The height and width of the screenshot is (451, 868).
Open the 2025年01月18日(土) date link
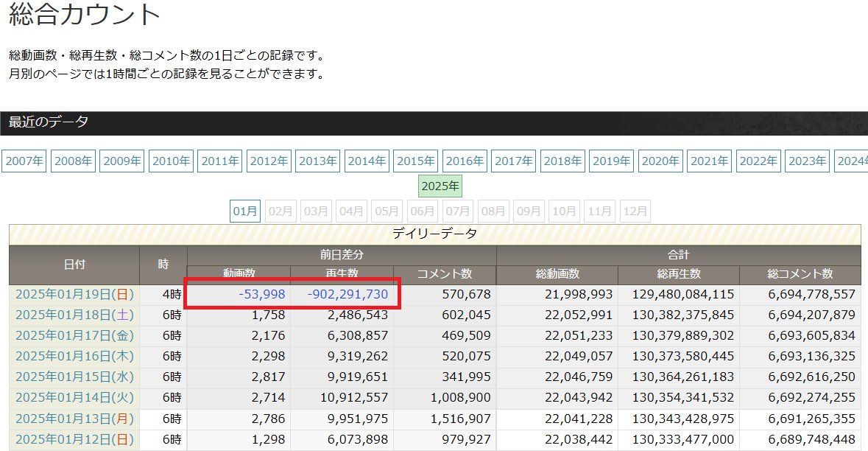[75, 315]
